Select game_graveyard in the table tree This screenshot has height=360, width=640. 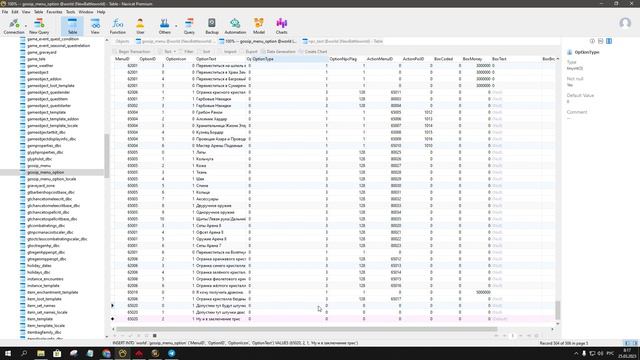tap(42, 52)
